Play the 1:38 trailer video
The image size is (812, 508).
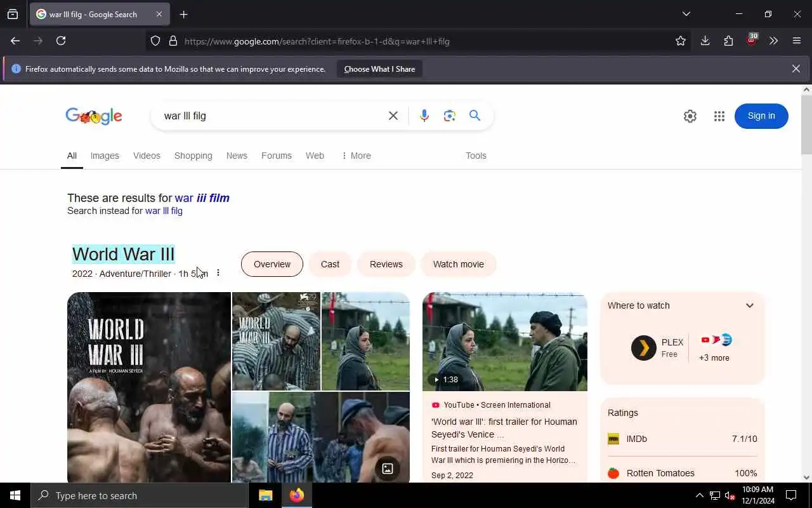505,342
